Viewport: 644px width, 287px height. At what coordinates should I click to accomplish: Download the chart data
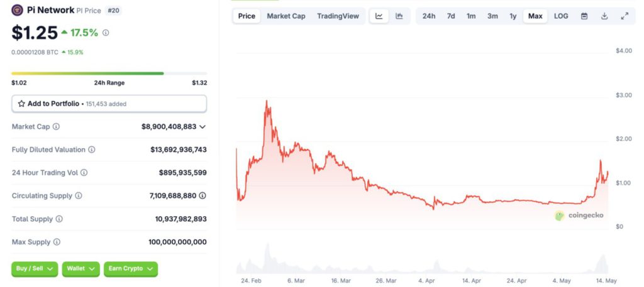click(x=604, y=16)
